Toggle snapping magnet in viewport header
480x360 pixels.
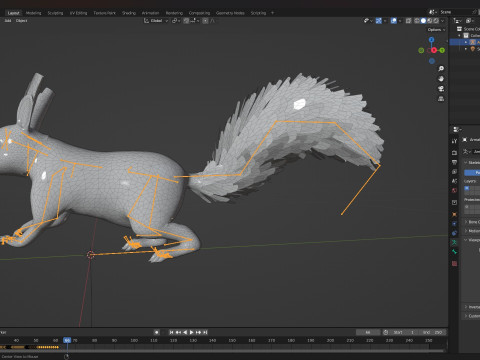pos(186,21)
